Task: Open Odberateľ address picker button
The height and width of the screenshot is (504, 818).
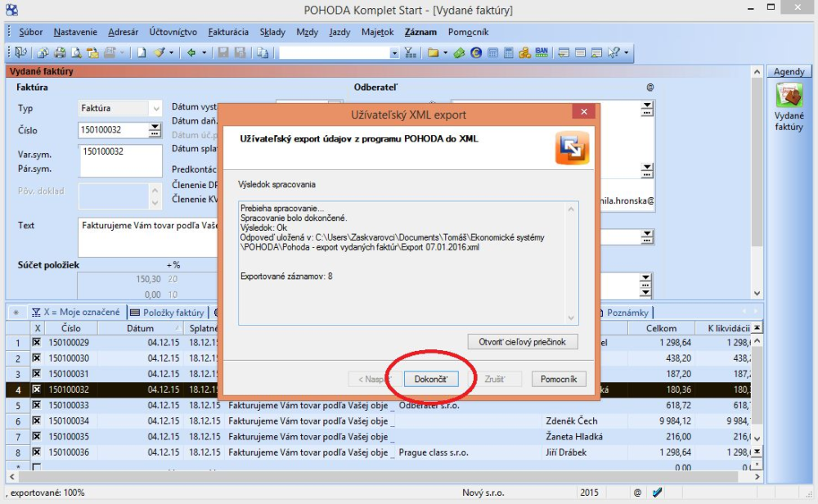Action: (647, 109)
